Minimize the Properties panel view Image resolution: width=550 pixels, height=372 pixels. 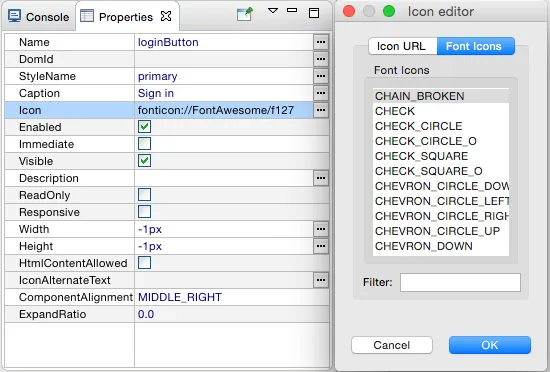[x=292, y=10]
